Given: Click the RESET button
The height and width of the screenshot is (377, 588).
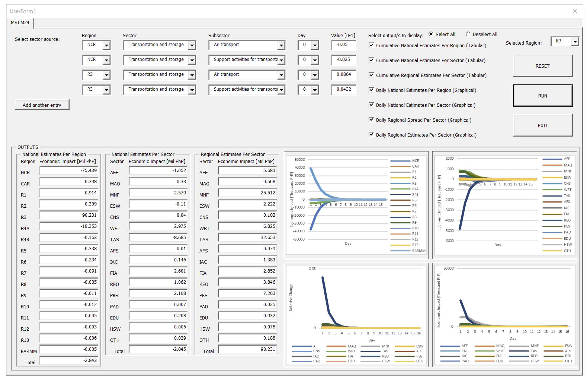Looking at the screenshot, I should (542, 66).
